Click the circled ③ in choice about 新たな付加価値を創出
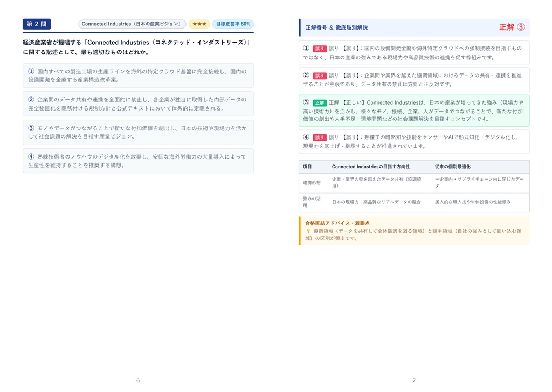Viewport: 552px width, 392px height. [31, 128]
